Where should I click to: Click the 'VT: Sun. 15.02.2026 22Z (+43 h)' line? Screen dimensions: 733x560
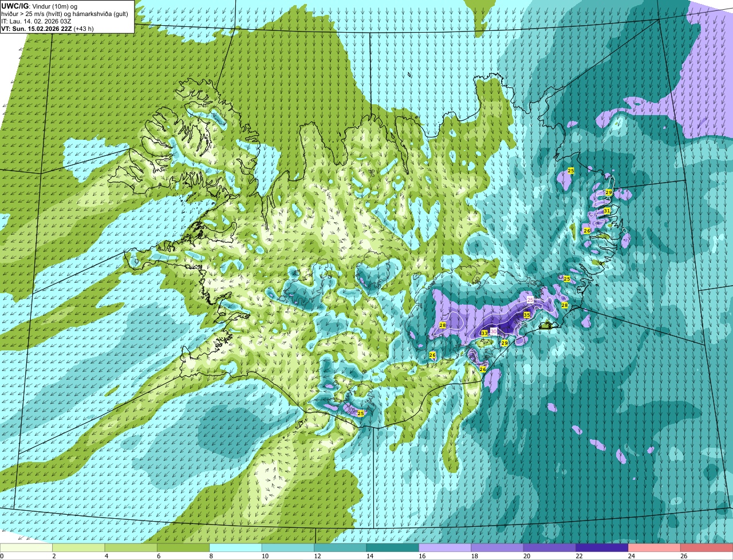tap(48, 28)
